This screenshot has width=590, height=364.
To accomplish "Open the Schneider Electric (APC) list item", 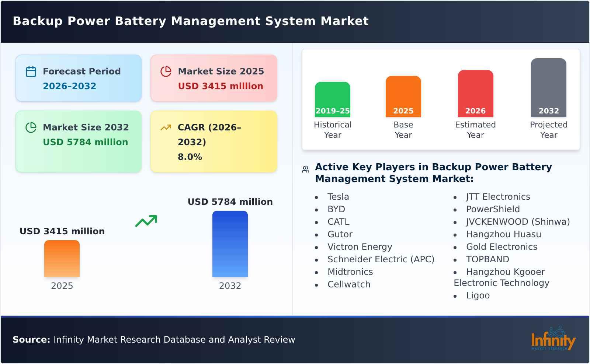I will click(381, 259).
